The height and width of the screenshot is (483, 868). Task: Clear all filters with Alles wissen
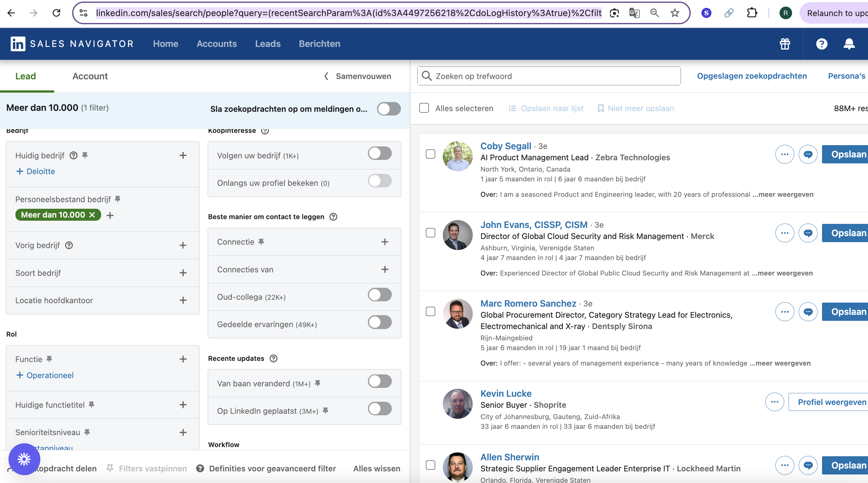(377, 469)
